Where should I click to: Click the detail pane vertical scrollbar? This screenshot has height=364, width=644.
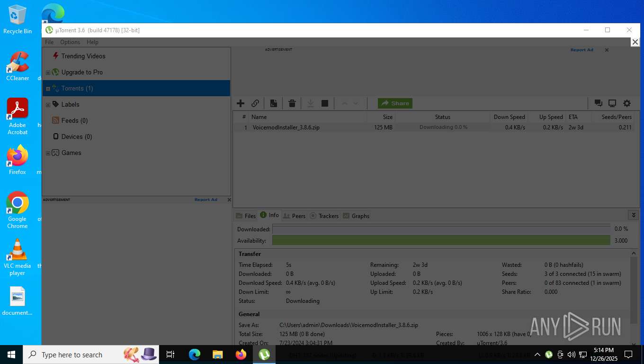[x=634, y=289]
